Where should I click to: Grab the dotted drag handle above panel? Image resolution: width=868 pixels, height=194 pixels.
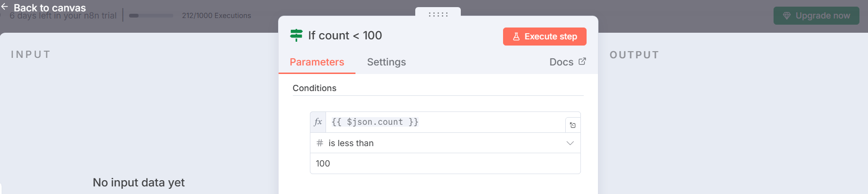pyautogui.click(x=438, y=14)
